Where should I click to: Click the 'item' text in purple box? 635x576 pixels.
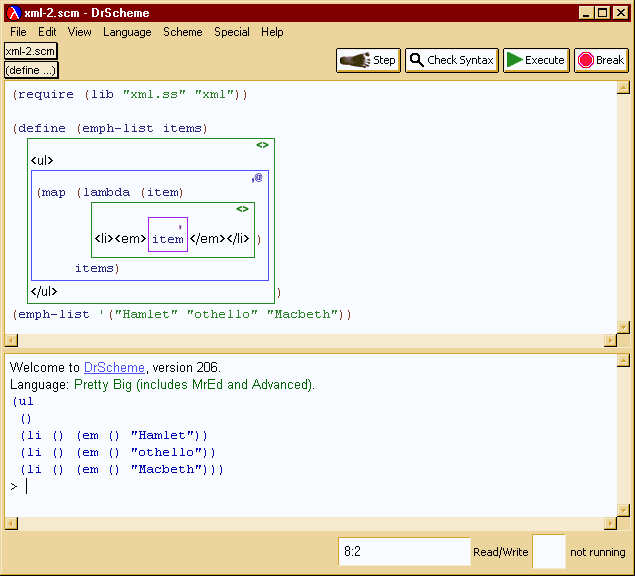[168, 239]
